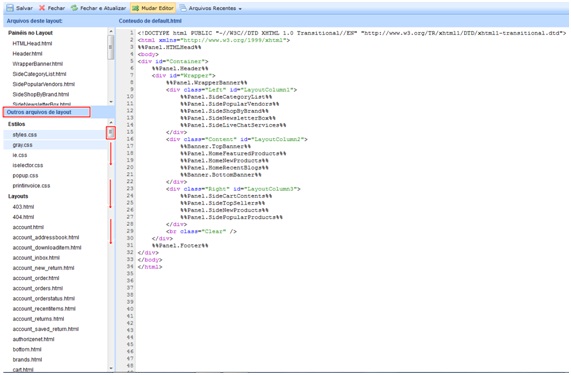Viewport: 571px width, 375px height.
Task: Click the Fechar e Atualizar refresh icon
Action: click(74, 8)
